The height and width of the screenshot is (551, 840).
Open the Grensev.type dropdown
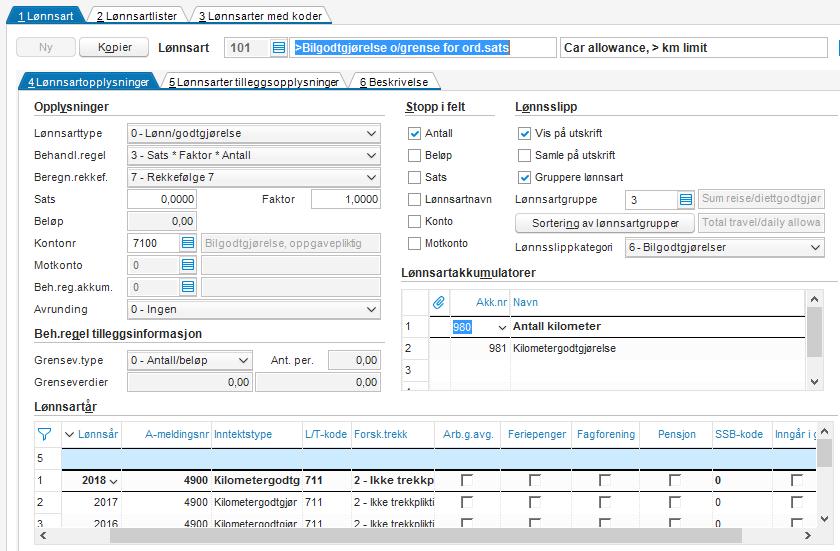243,360
